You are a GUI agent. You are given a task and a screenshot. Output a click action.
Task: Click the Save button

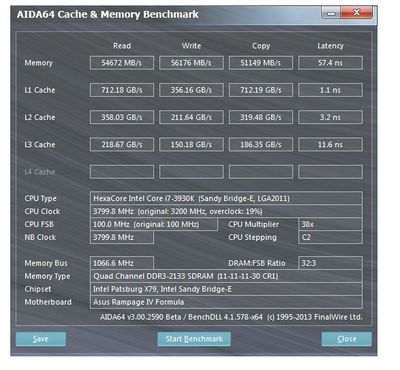[x=41, y=339]
